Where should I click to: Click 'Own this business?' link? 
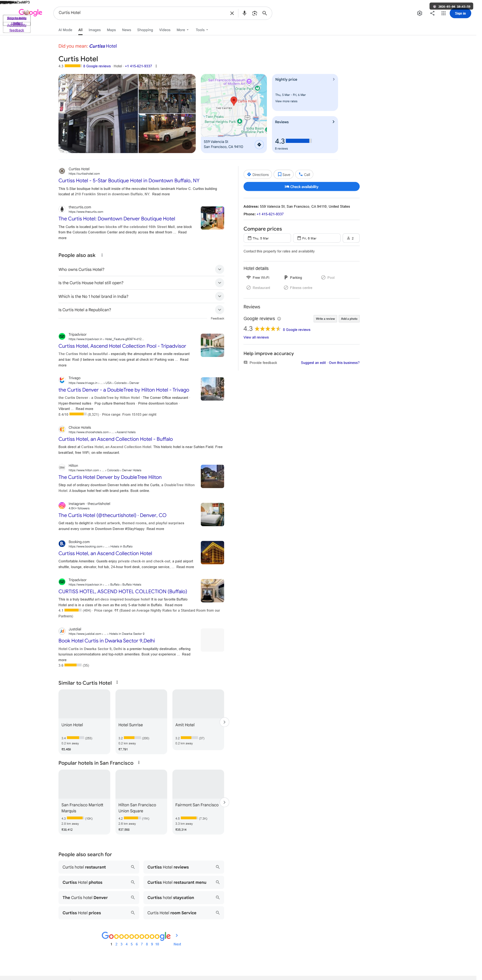[x=344, y=363]
